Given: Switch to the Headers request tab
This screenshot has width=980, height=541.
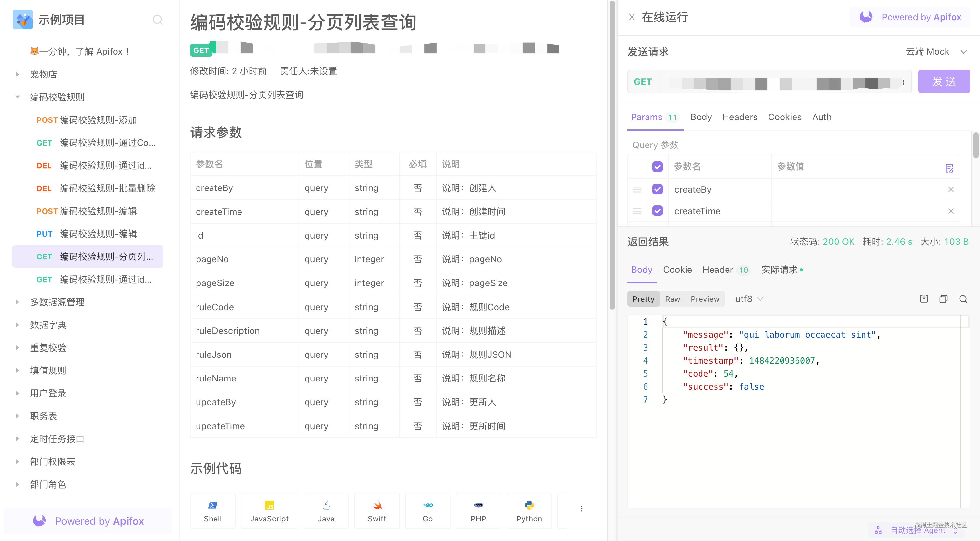Looking at the screenshot, I should (x=740, y=117).
